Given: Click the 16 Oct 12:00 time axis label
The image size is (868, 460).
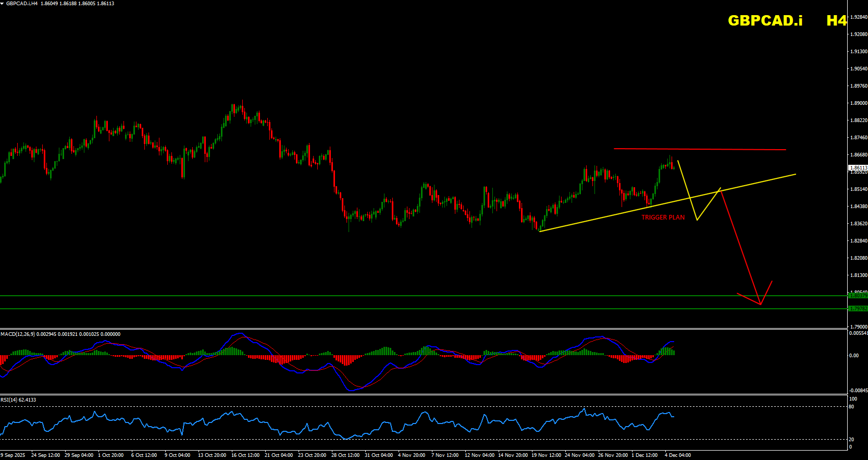Looking at the screenshot, I should pyautogui.click(x=245, y=455).
